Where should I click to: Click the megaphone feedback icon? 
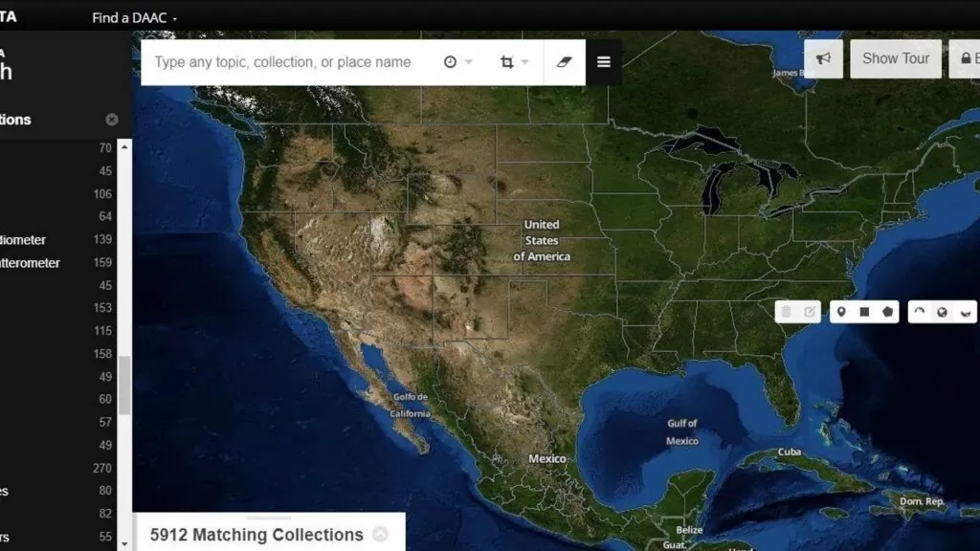pos(823,58)
